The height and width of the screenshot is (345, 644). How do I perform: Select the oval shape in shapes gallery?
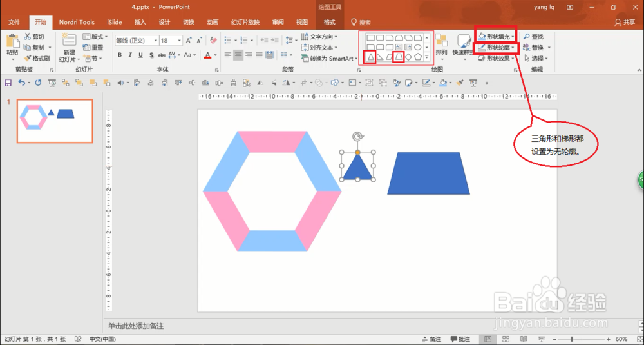[x=418, y=47]
